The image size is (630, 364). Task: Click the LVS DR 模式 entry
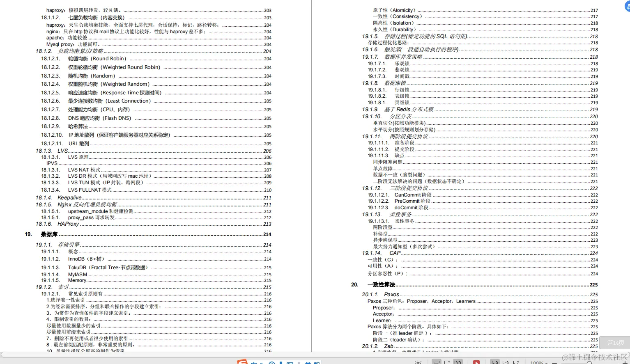pos(156,176)
